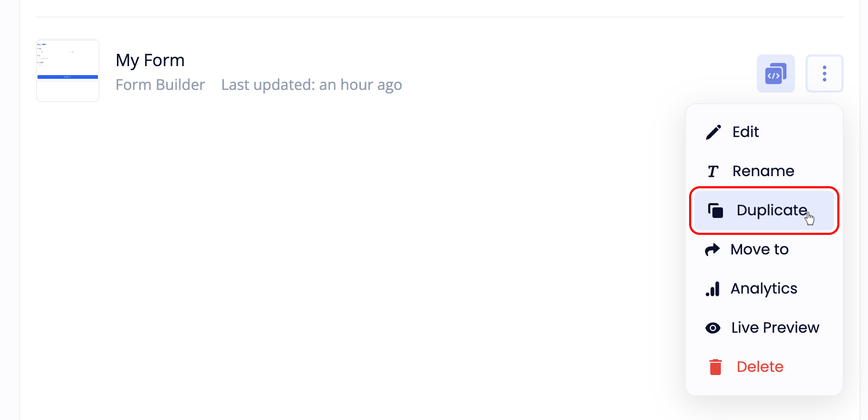Click the Form Builder label

click(x=160, y=85)
